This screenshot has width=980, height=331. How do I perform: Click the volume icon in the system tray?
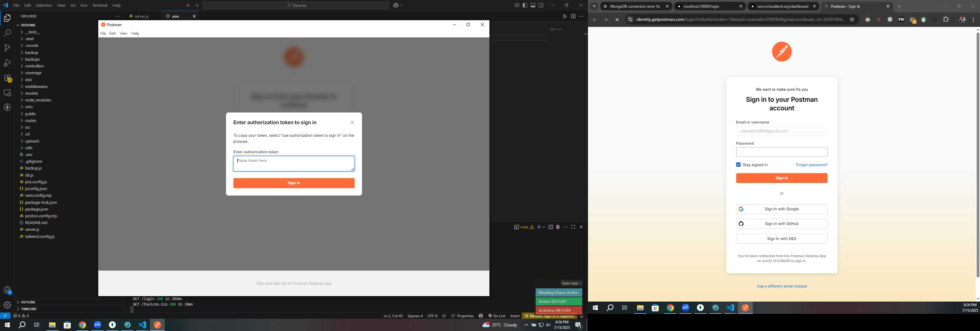point(548,325)
